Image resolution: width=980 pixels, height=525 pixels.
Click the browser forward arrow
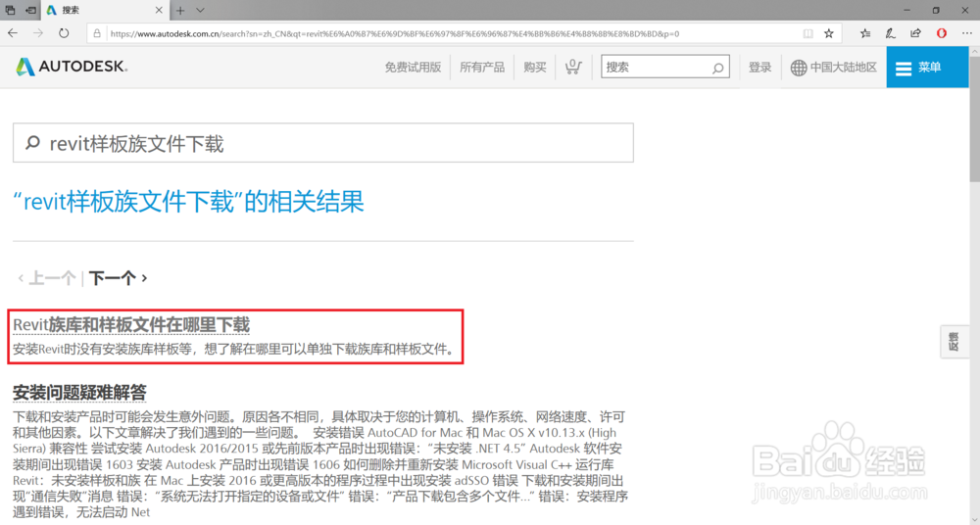(38, 33)
